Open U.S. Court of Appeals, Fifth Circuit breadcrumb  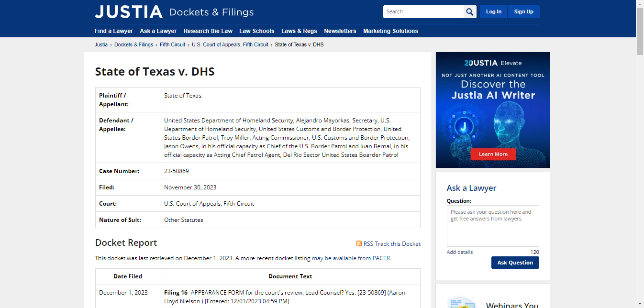click(230, 44)
